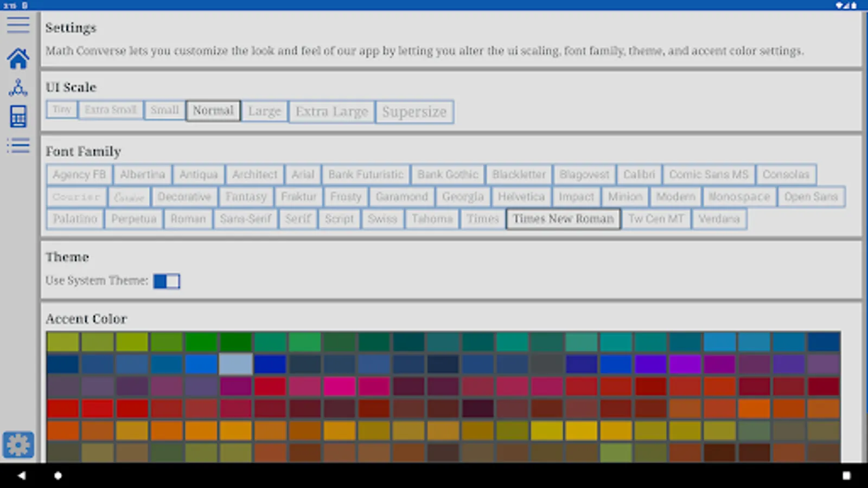Select the light blue highlighted accent color
868x488 pixels.
pyautogui.click(x=235, y=364)
